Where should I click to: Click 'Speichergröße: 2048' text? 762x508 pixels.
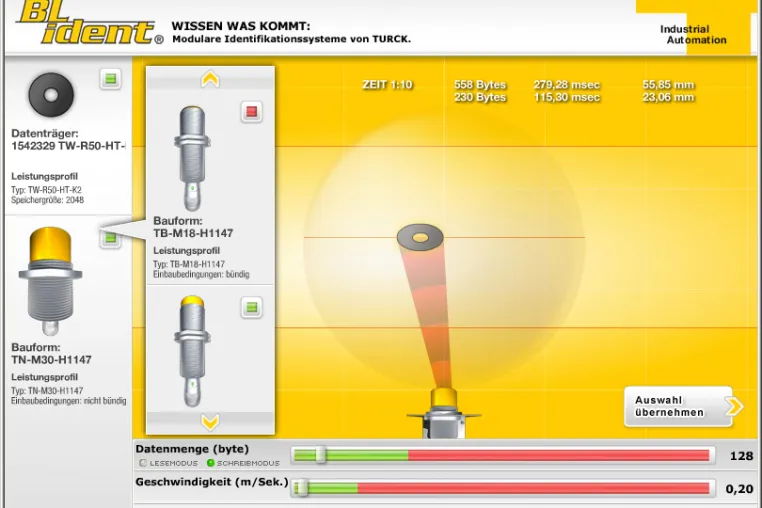pos(48,200)
